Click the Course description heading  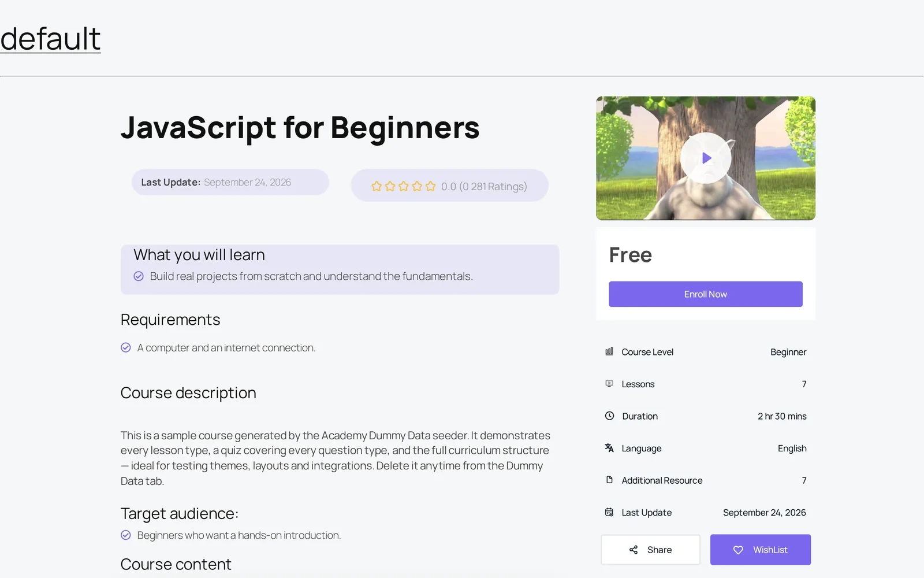188,393
